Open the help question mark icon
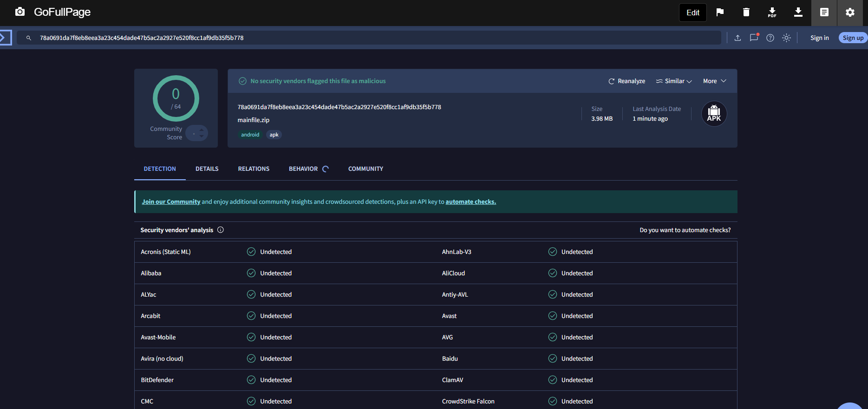 tap(770, 38)
